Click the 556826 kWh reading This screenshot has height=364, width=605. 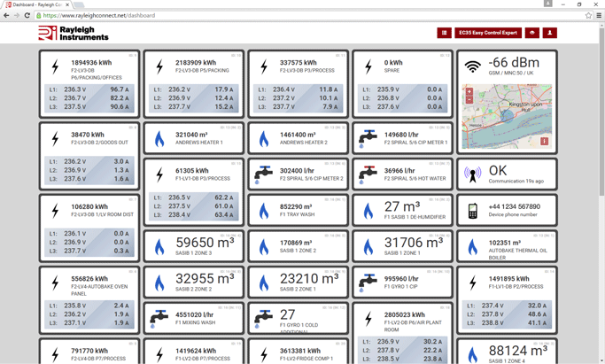coord(89,279)
